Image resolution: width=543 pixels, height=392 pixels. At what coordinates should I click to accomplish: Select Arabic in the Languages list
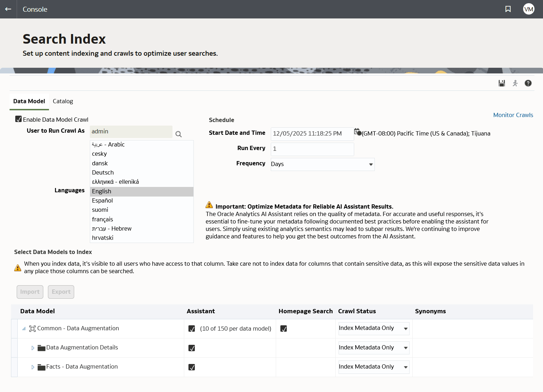[x=142, y=145]
